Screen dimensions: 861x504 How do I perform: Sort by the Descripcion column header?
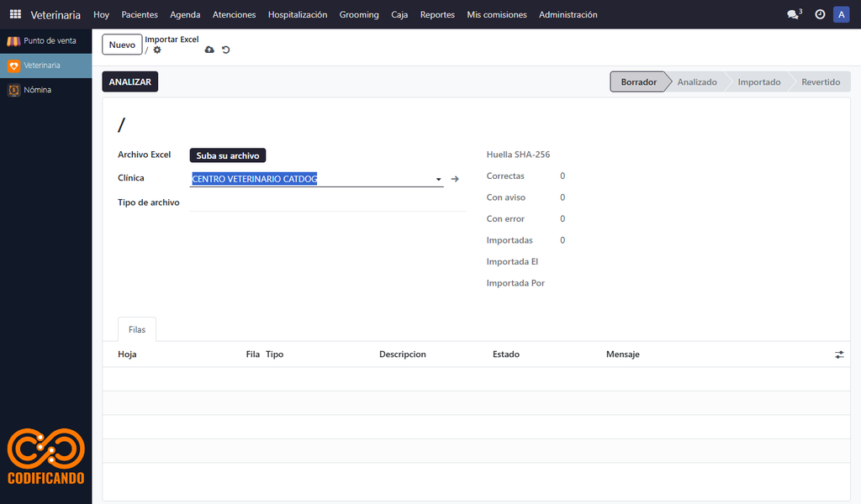(x=403, y=354)
